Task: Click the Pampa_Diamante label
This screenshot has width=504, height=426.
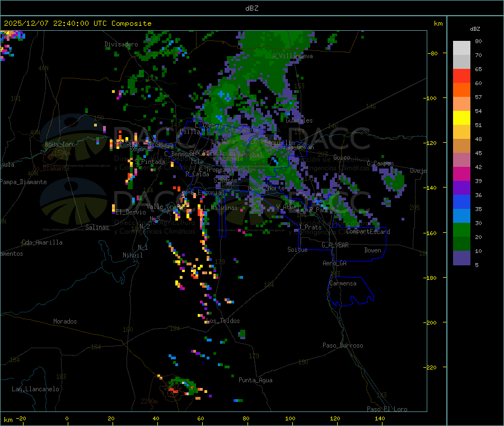Action: (x=24, y=182)
